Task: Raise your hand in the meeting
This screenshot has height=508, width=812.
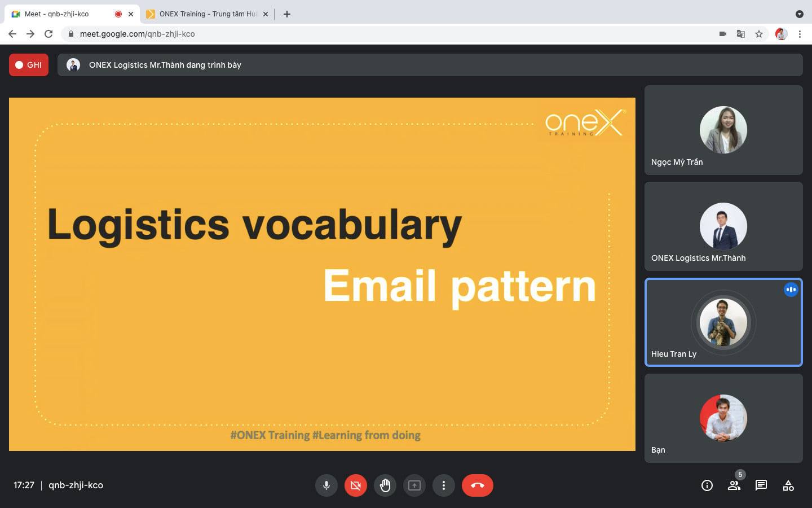Action: coord(385,485)
